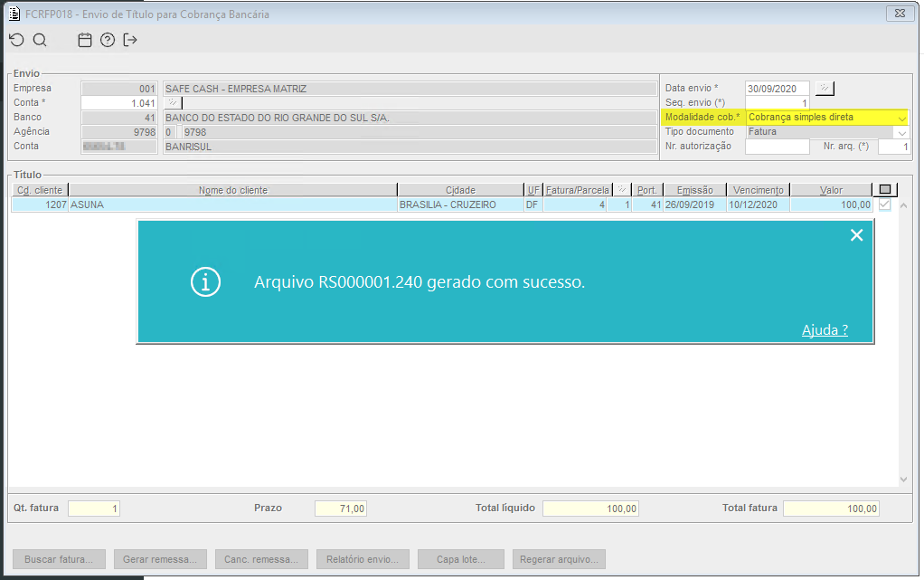Expand the Modalidade cob. dropdown
The height and width of the screenshot is (580, 924).
(x=901, y=118)
